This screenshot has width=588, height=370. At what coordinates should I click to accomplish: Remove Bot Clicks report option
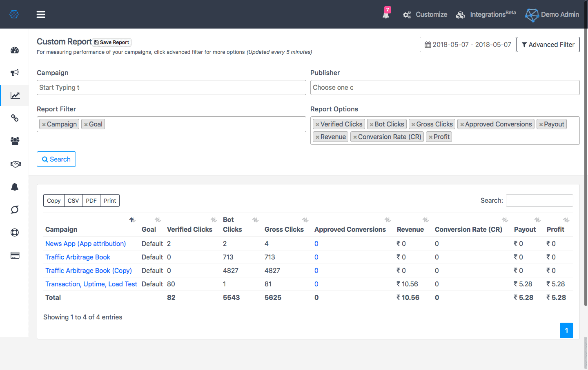click(x=372, y=124)
